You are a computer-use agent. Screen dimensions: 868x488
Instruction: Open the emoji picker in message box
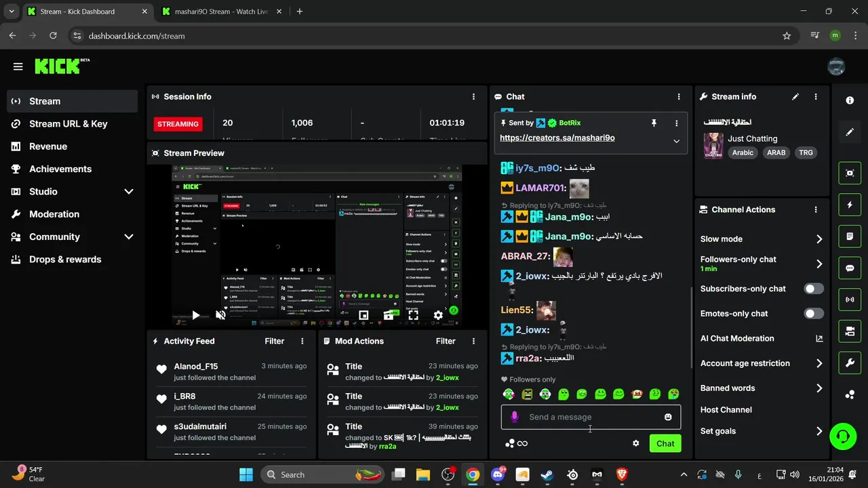click(x=668, y=417)
